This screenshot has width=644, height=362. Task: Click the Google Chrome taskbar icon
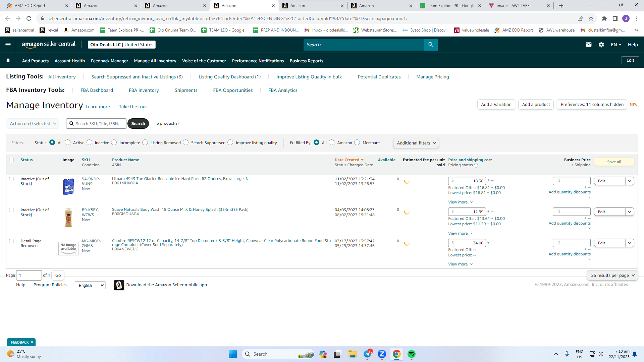coord(397,354)
